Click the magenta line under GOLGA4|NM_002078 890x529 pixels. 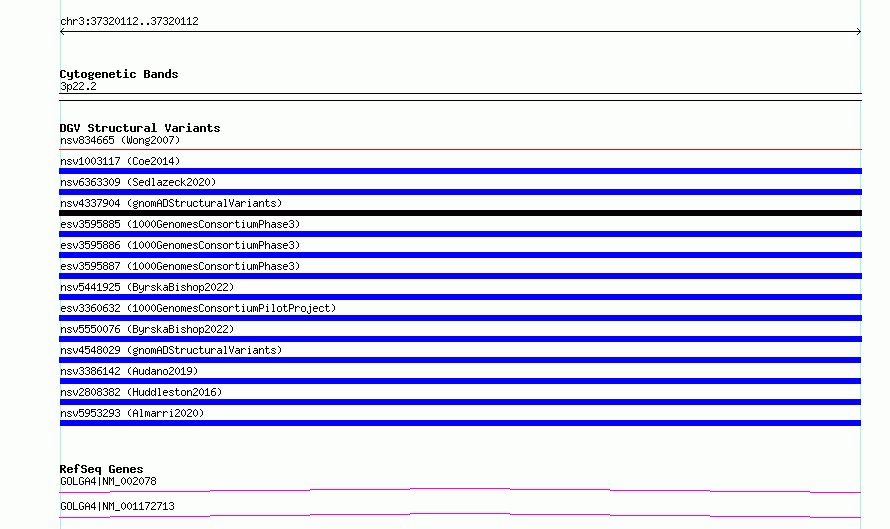(x=460, y=490)
